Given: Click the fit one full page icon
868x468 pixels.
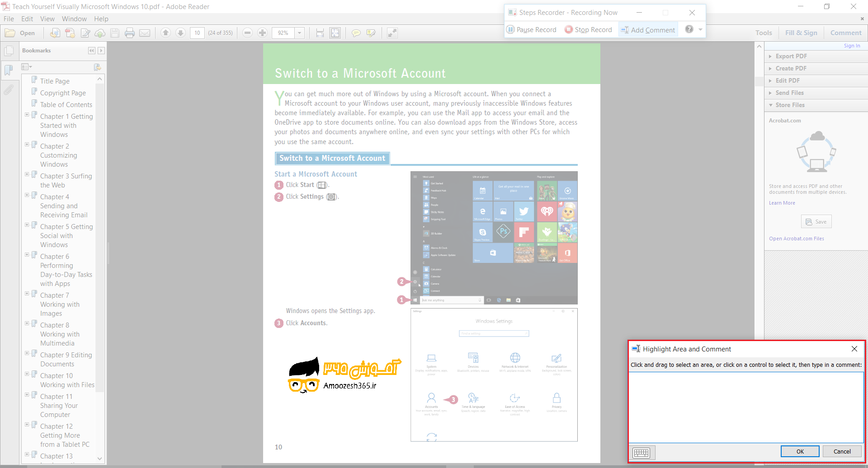Looking at the screenshot, I should coord(335,33).
